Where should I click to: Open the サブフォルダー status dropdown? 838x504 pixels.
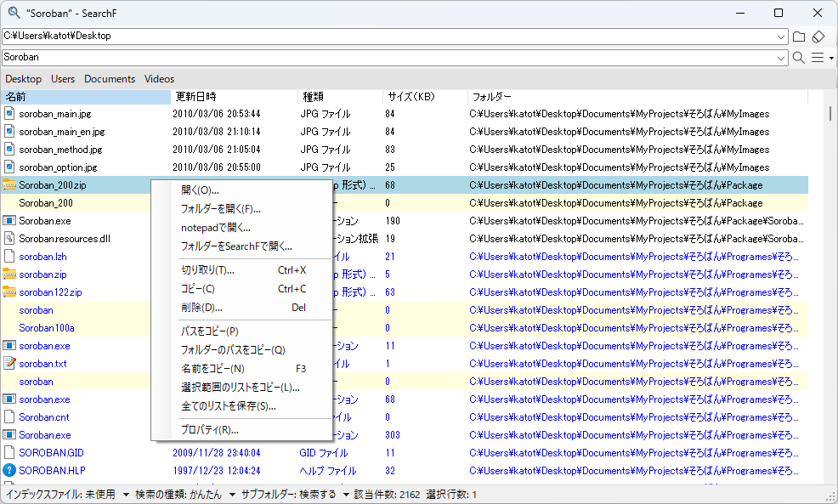[346, 495]
